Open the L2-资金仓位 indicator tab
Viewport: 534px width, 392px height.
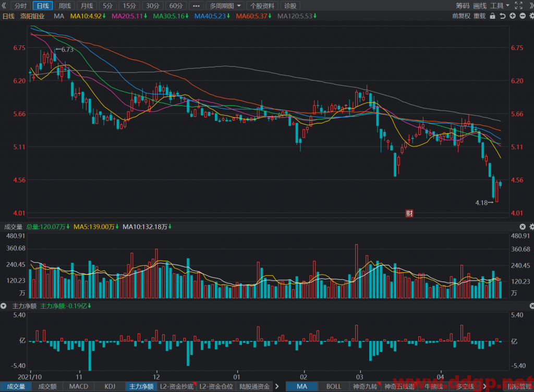tap(216, 387)
